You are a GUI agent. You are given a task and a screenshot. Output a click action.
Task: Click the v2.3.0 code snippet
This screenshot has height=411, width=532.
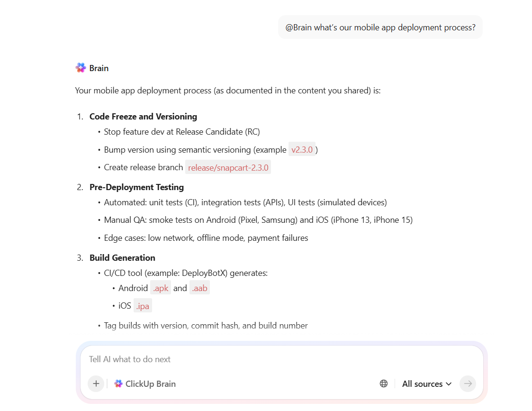(302, 149)
